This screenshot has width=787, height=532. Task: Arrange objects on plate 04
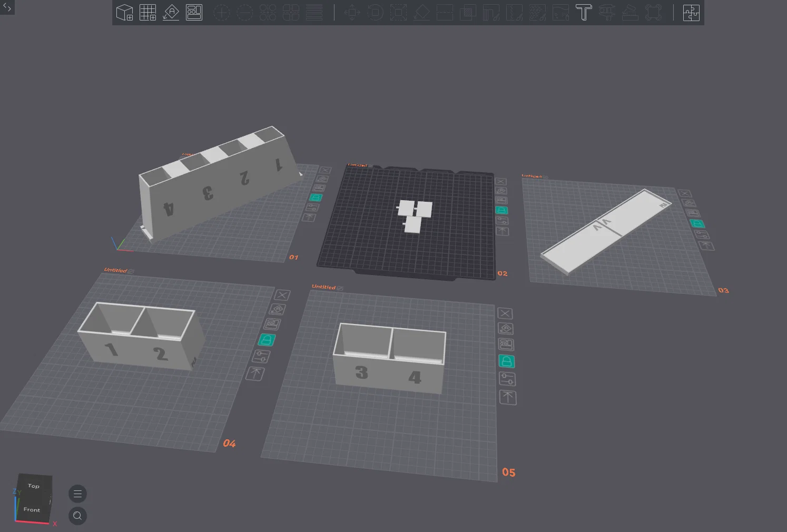point(272,324)
